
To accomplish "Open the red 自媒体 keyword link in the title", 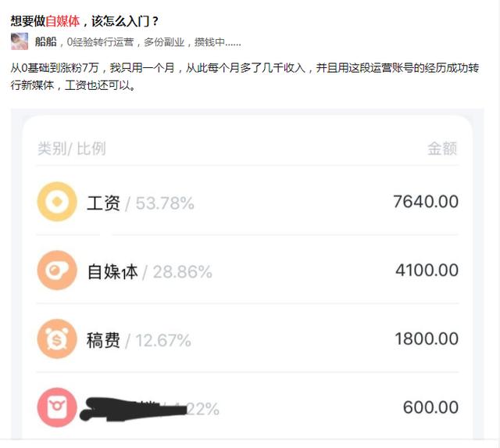I will click(62, 21).
